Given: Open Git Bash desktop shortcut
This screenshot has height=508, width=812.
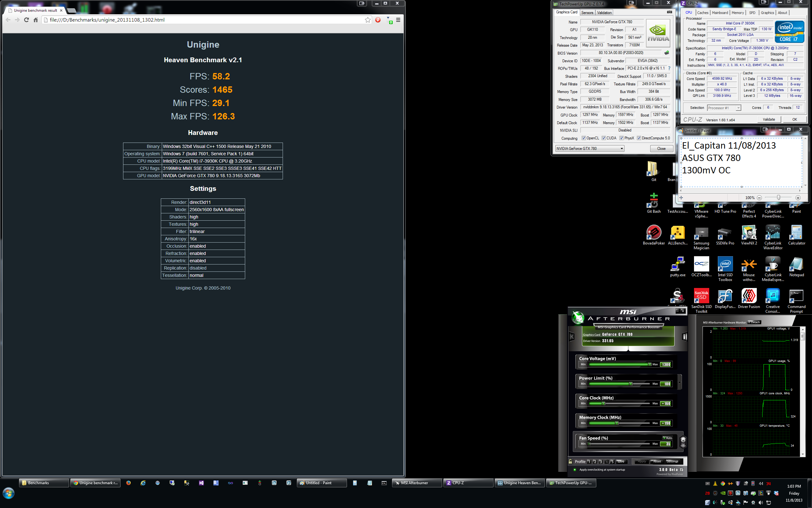Looking at the screenshot, I should click(654, 203).
